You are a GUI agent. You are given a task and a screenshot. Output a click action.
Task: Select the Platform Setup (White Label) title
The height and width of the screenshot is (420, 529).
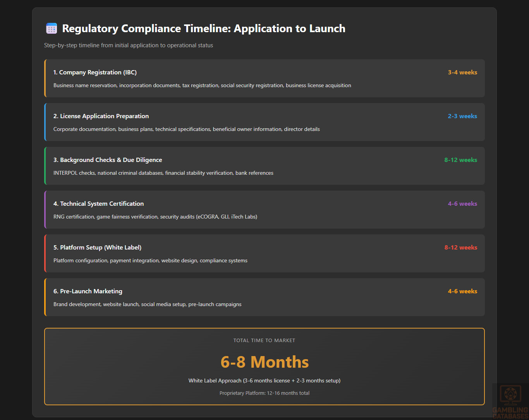coord(97,248)
